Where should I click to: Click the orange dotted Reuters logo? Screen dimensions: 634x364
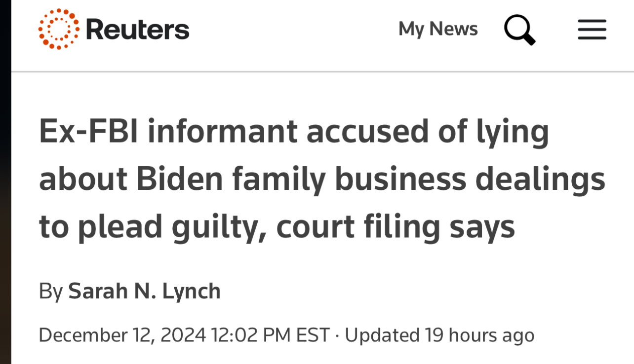59,29
